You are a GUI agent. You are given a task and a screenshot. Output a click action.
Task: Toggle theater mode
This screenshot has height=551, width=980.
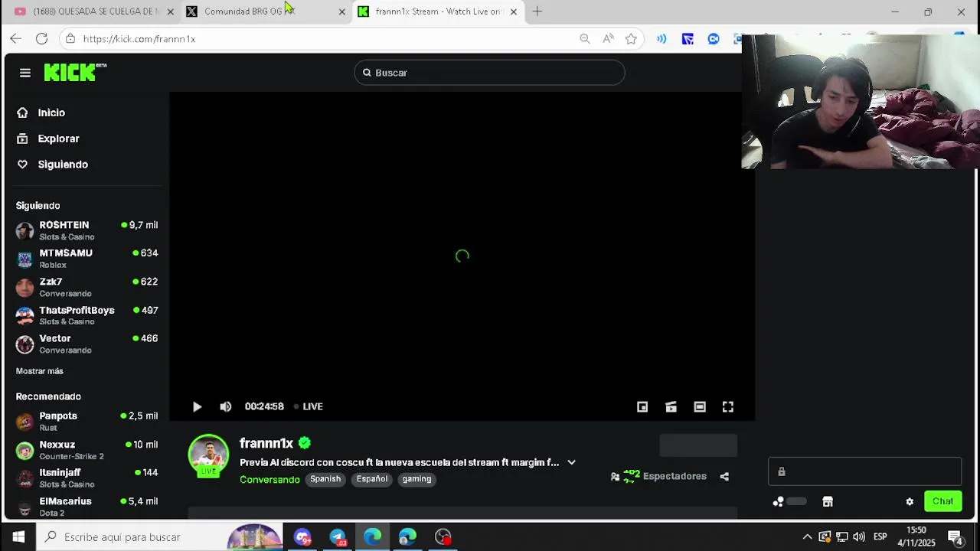(x=700, y=407)
